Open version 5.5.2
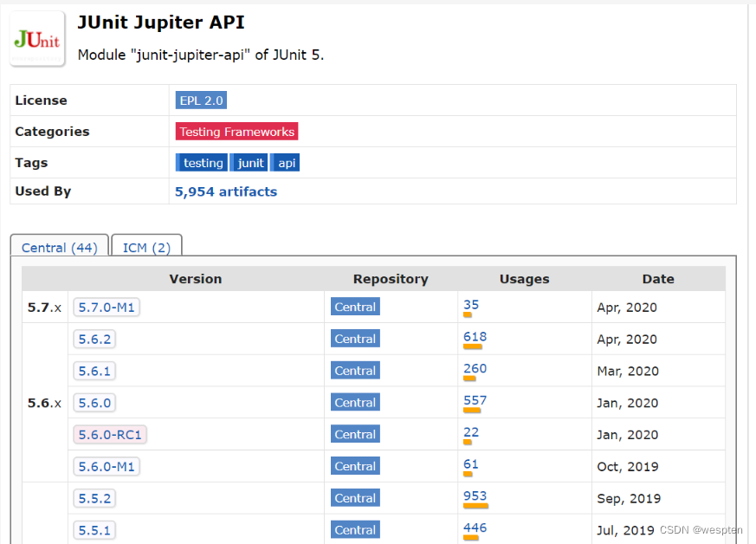Viewport: 756px width, 544px height. [94, 498]
